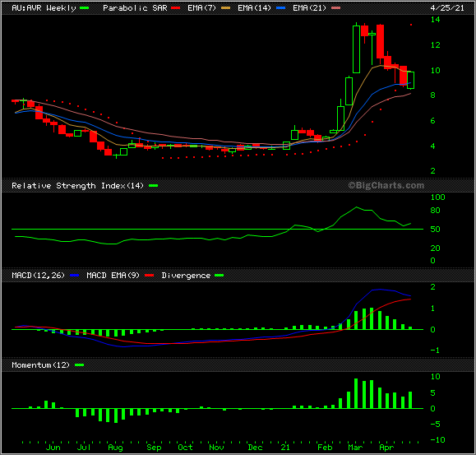The height and width of the screenshot is (455, 476).
Task: Click the Mar label on time axis
Action: point(355,448)
